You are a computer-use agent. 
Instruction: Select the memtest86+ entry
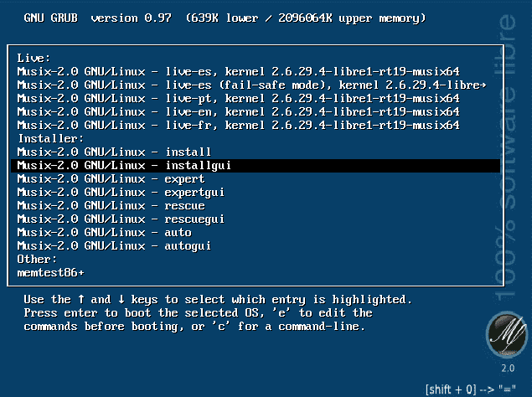click(x=50, y=273)
